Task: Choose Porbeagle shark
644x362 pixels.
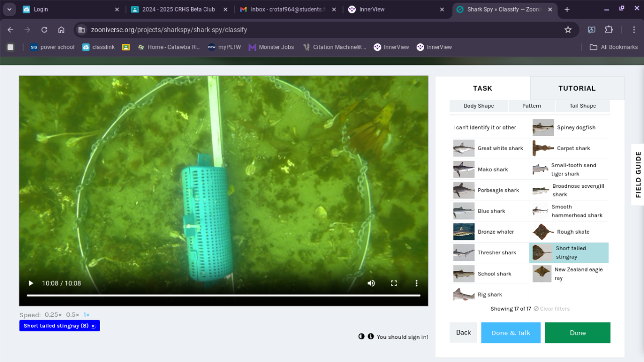Action: coord(489,190)
